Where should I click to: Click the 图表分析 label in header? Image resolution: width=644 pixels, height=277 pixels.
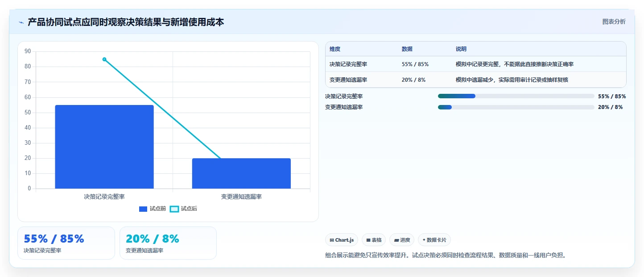pyautogui.click(x=614, y=21)
